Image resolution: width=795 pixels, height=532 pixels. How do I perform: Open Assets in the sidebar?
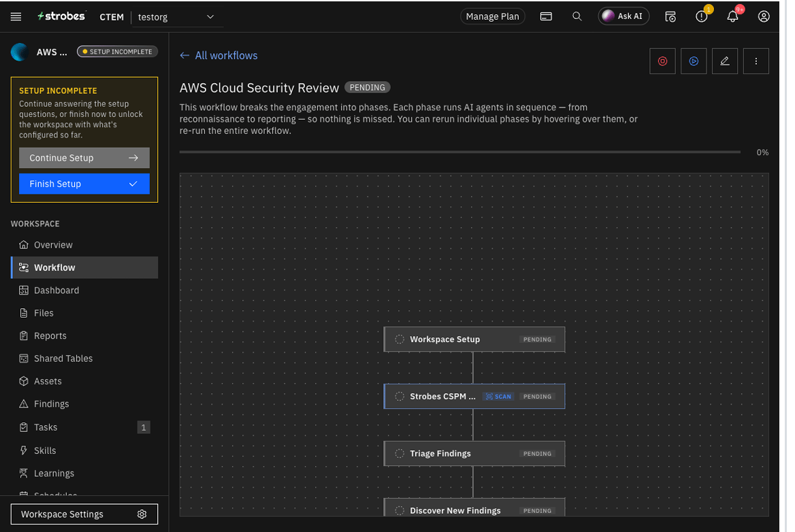pyautogui.click(x=84, y=382)
